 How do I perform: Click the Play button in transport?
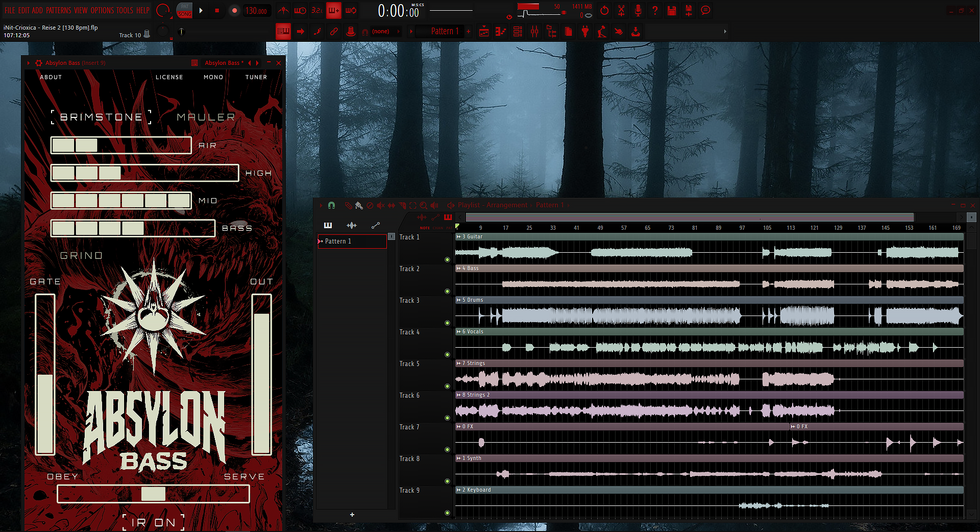coord(201,10)
